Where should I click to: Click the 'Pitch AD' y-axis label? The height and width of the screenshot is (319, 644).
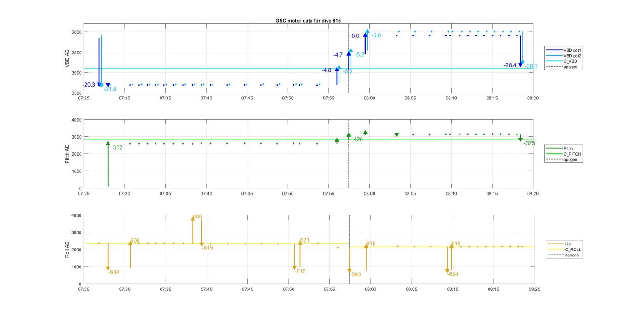click(x=67, y=154)
